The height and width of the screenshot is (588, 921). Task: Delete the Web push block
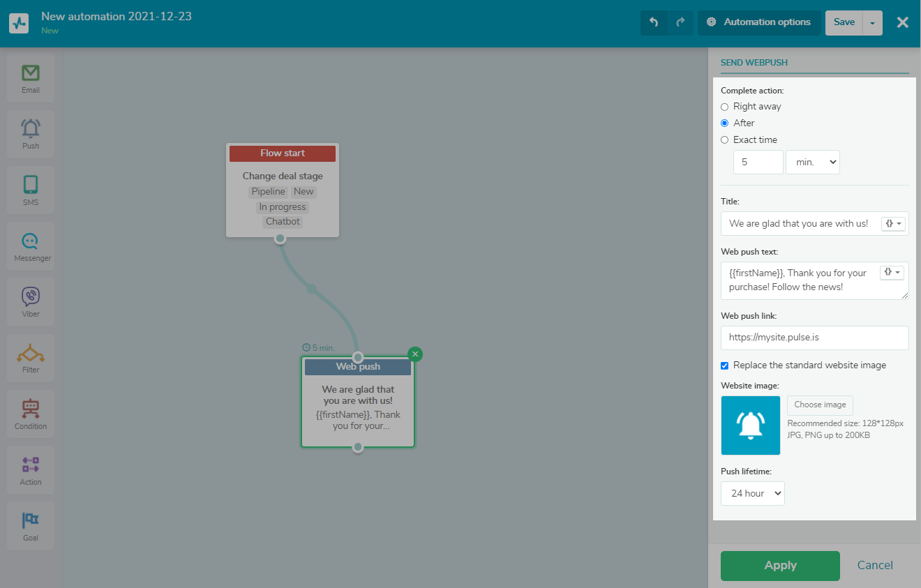click(x=415, y=354)
